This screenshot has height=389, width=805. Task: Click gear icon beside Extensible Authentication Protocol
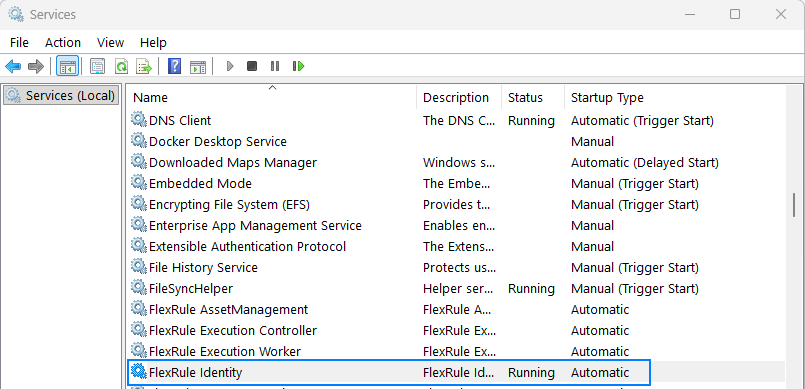click(x=139, y=246)
